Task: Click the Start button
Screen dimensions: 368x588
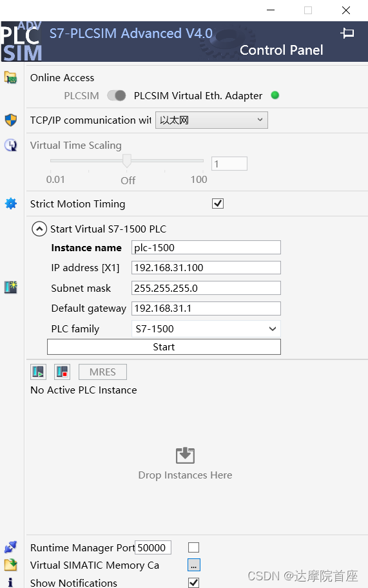Action: (164, 347)
